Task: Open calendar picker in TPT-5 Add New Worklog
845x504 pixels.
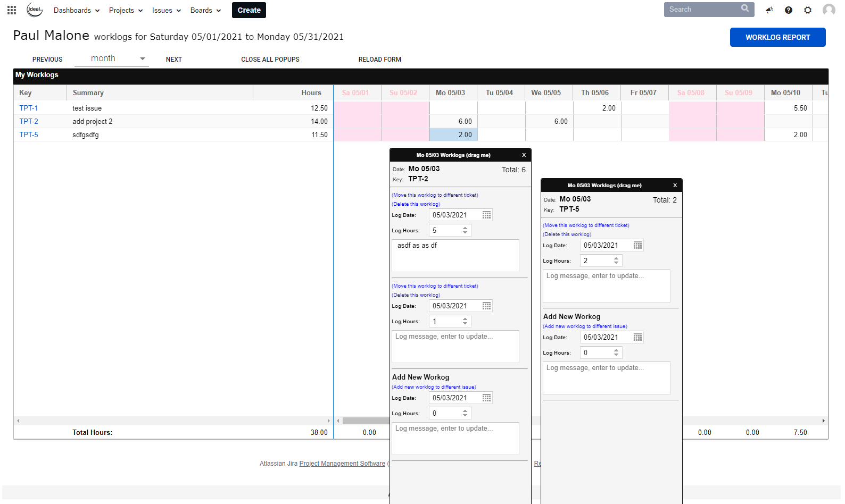Action: tap(637, 338)
